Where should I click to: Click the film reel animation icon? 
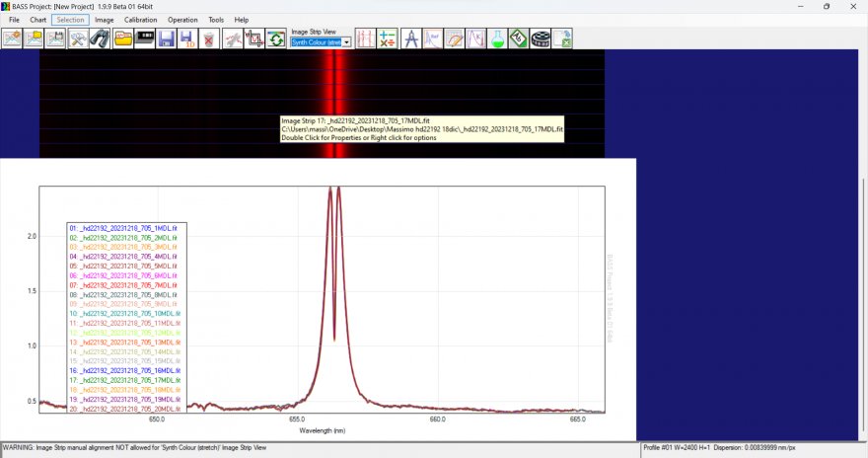click(541, 38)
